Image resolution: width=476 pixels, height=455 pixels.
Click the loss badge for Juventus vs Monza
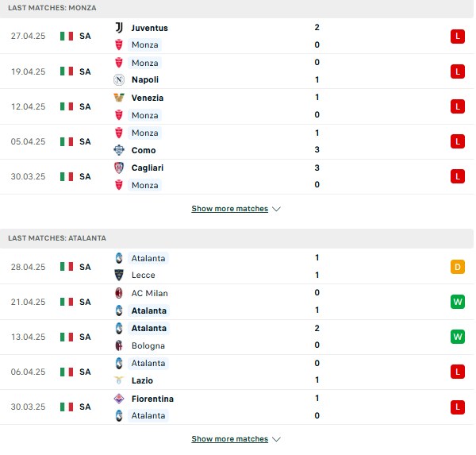click(458, 37)
